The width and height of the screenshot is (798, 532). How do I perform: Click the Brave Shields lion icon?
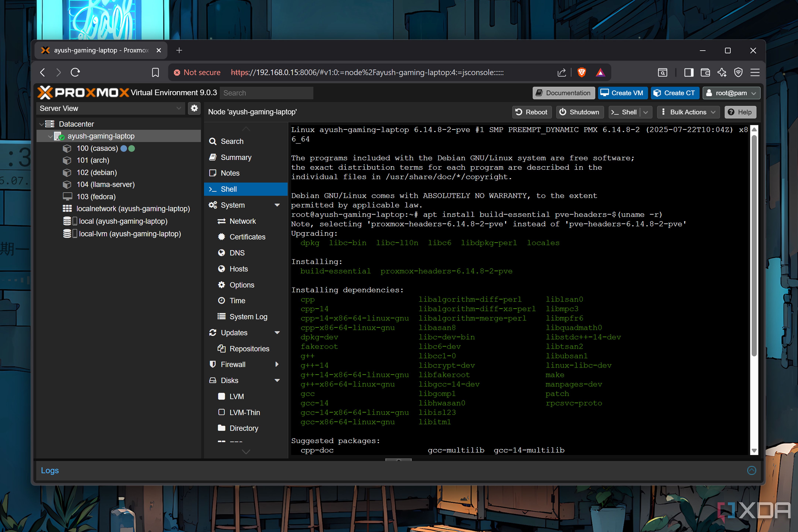point(582,72)
